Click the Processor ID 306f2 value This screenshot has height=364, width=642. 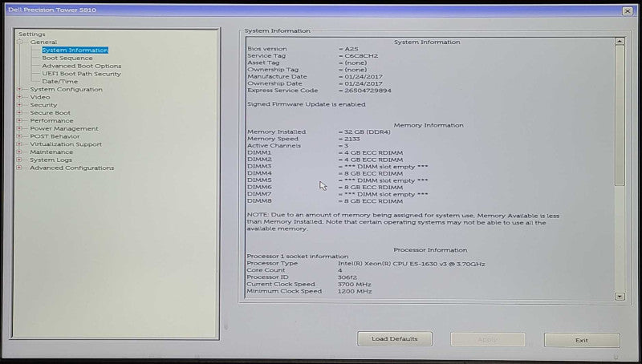[x=347, y=277]
